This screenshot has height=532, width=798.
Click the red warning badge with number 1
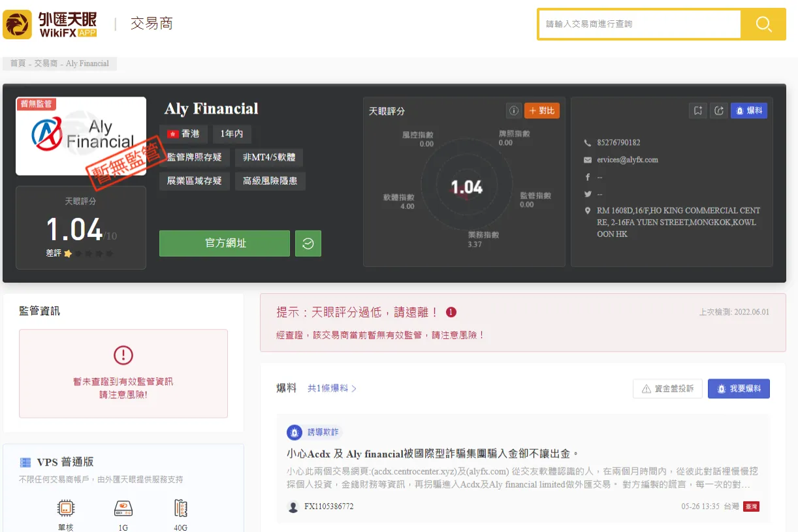tap(451, 312)
